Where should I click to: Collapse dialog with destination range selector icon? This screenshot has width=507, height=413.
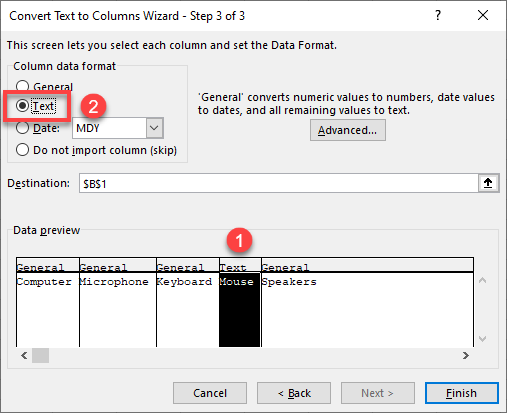point(488,183)
